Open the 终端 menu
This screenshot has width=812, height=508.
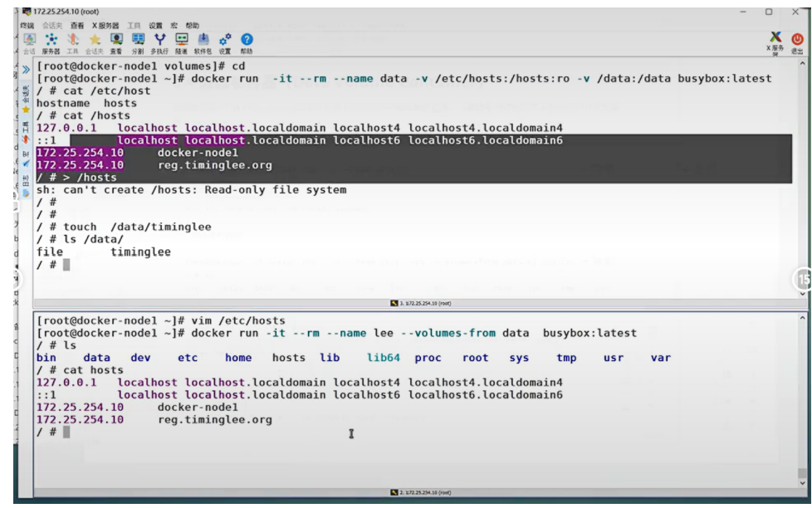click(x=27, y=26)
